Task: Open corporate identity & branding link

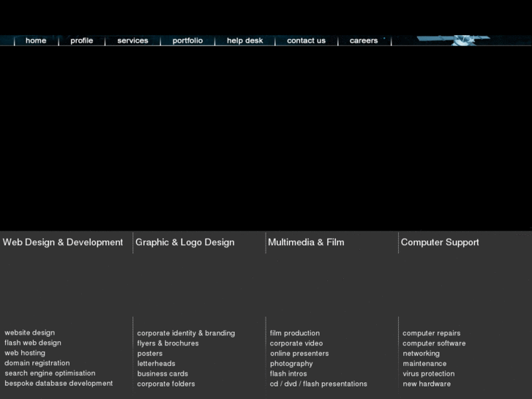Action: pyautogui.click(x=186, y=333)
